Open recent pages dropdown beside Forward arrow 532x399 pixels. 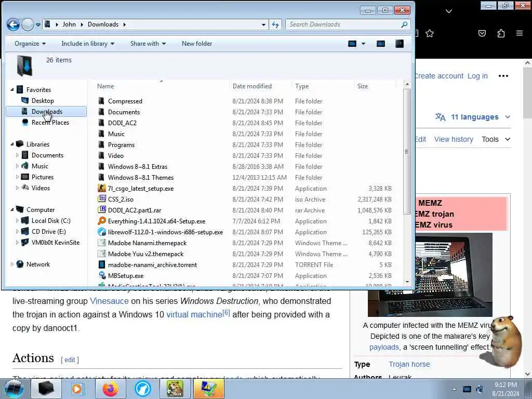(x=38, y=24)
